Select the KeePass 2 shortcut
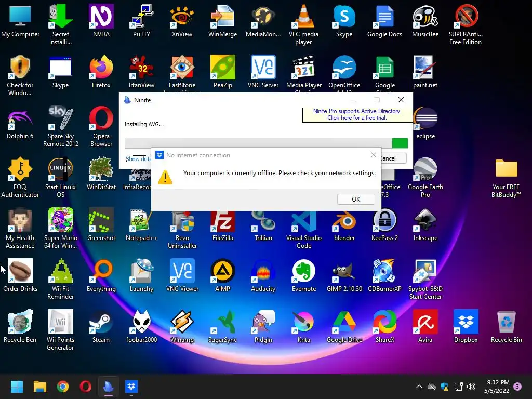This screenshot has height=399, width=532. (385, 224)
